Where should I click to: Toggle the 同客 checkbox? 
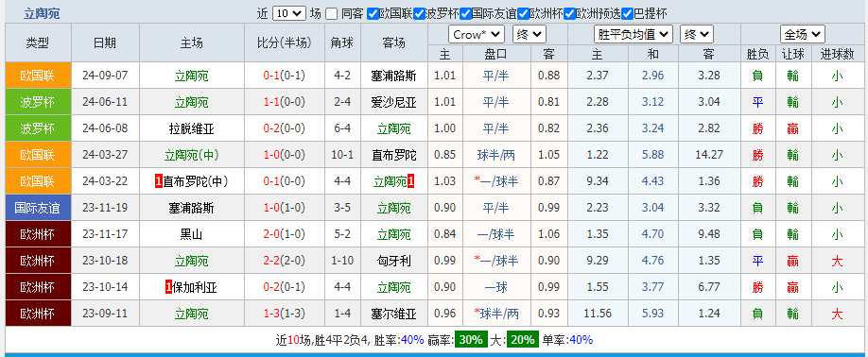331,14
